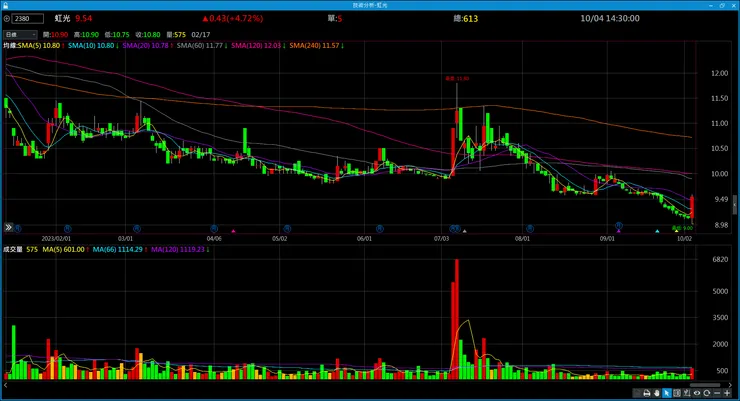
Task: Click the timestamp 10/04 14:30:00
Action: click(610, 18)
